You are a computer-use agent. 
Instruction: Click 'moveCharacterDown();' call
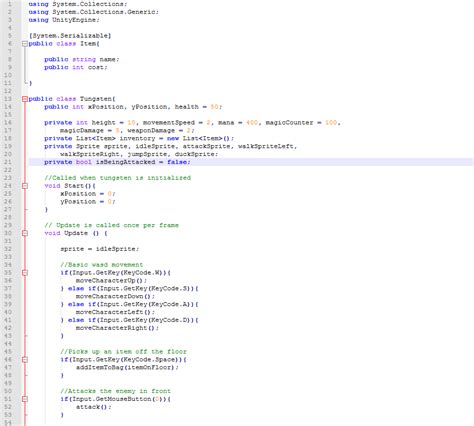pos(115,296)
